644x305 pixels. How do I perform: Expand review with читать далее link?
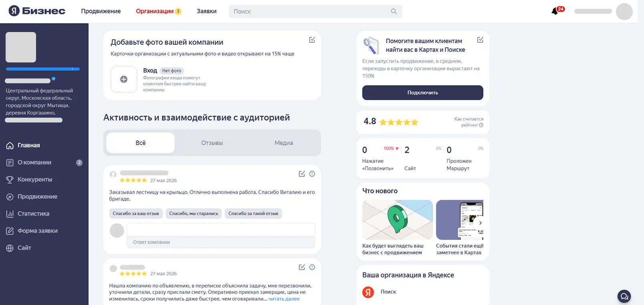(x=284, y=299)
